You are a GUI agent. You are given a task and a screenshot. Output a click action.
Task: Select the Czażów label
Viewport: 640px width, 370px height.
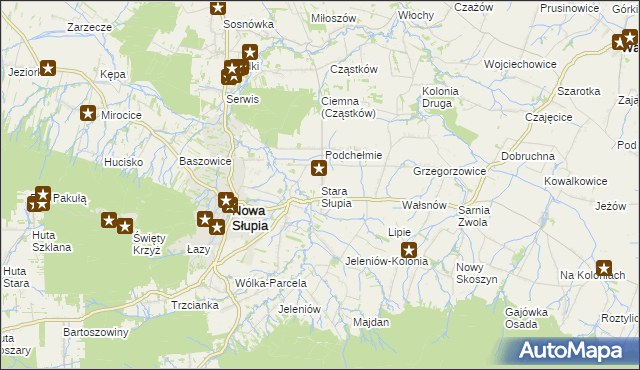tap(474, 7)
